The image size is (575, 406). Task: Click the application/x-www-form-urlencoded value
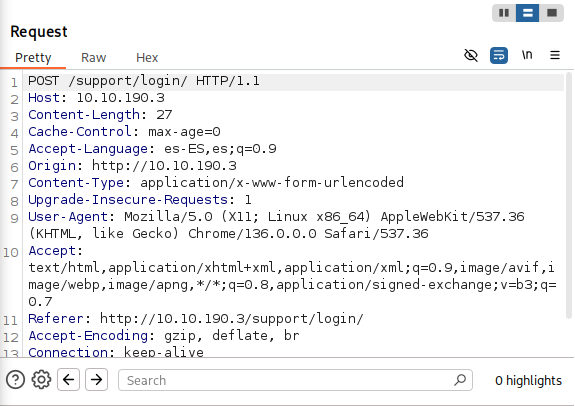(x=272, y=183)
